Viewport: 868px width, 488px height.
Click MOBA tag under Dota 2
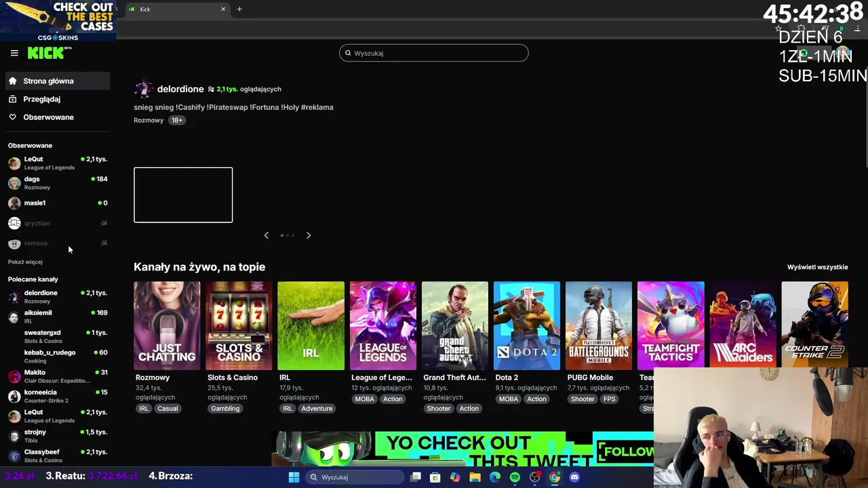(x=509, y=399)
